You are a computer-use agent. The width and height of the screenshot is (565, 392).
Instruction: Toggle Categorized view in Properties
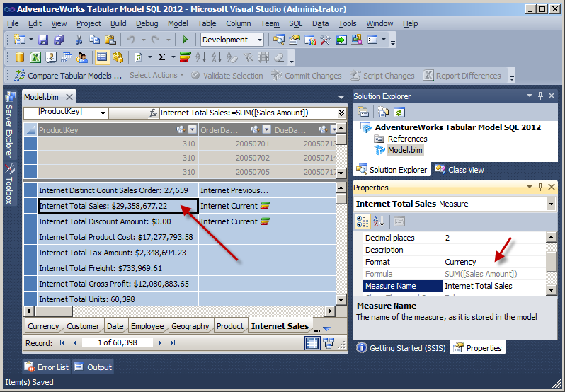coord(363,221)
